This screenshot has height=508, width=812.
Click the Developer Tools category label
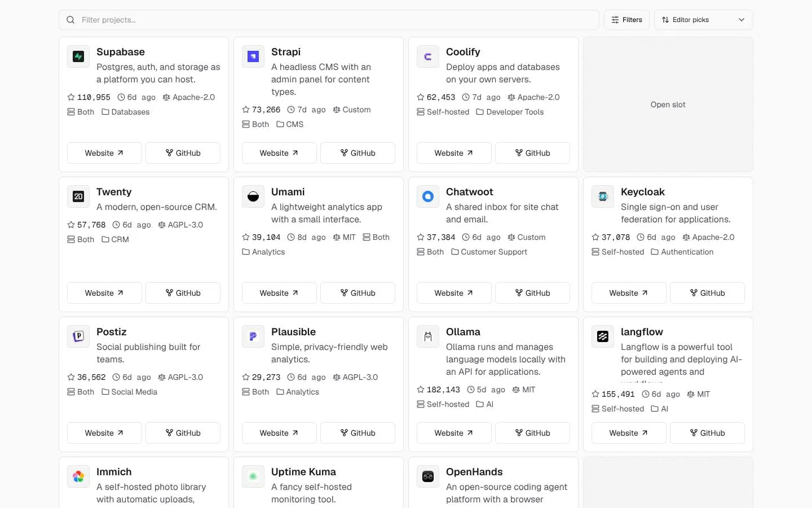pos(510,112)
